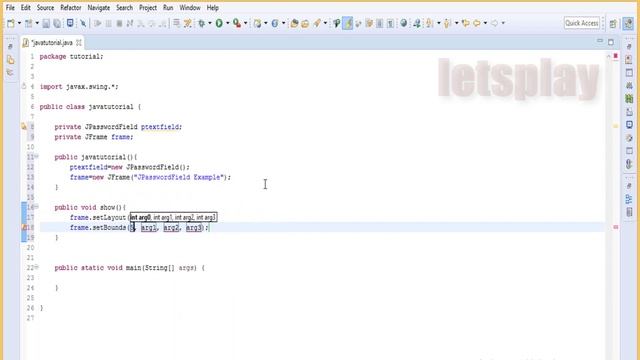This screenshot has height=360, width=640.
Task: Open the New Java Class dropdown arrow
Action: click(x=283, y=23)
